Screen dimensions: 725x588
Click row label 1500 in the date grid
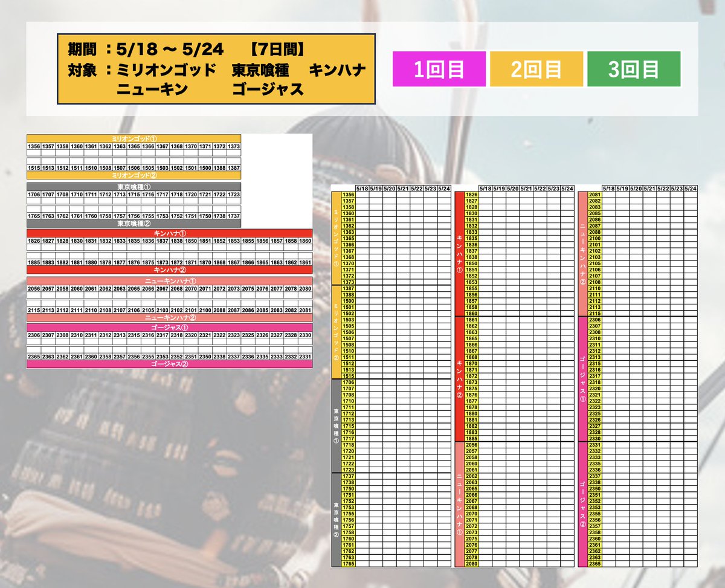349,300
